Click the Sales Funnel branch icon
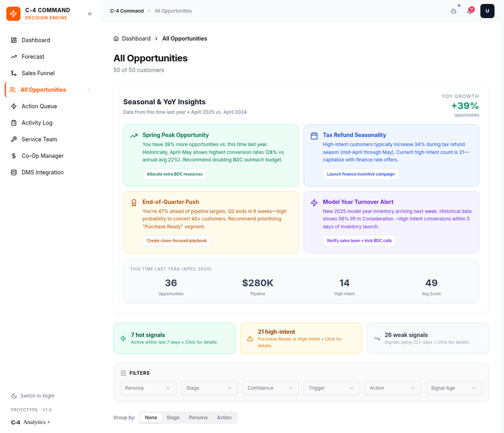 tap(14, 73)
